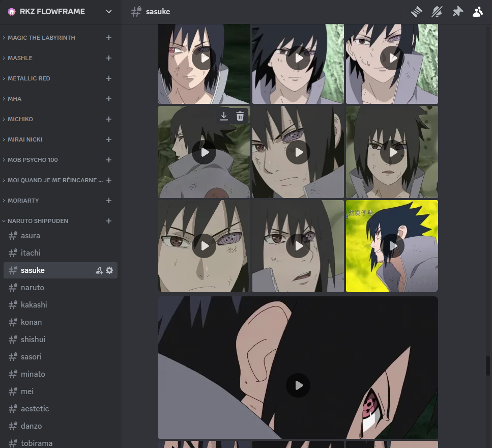The height and width of the screenshot is (448, 492).
Task: Delete the hovered video attachment
Action: tap(240, 116)
